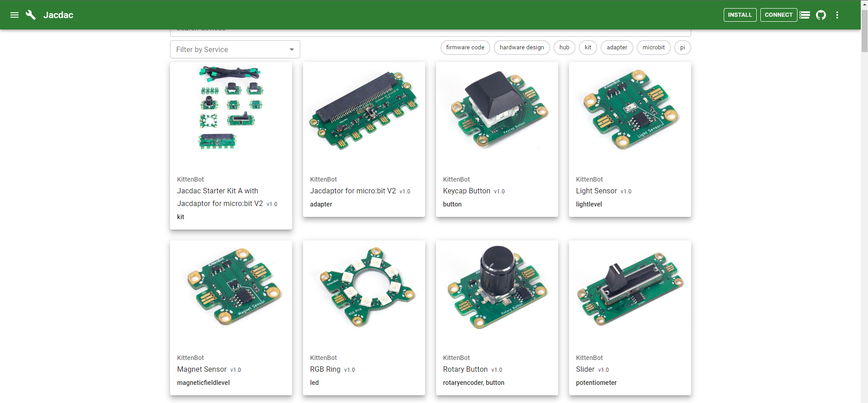
Task: Toggle the kit filter chip
Action: [x=588, y=48]
